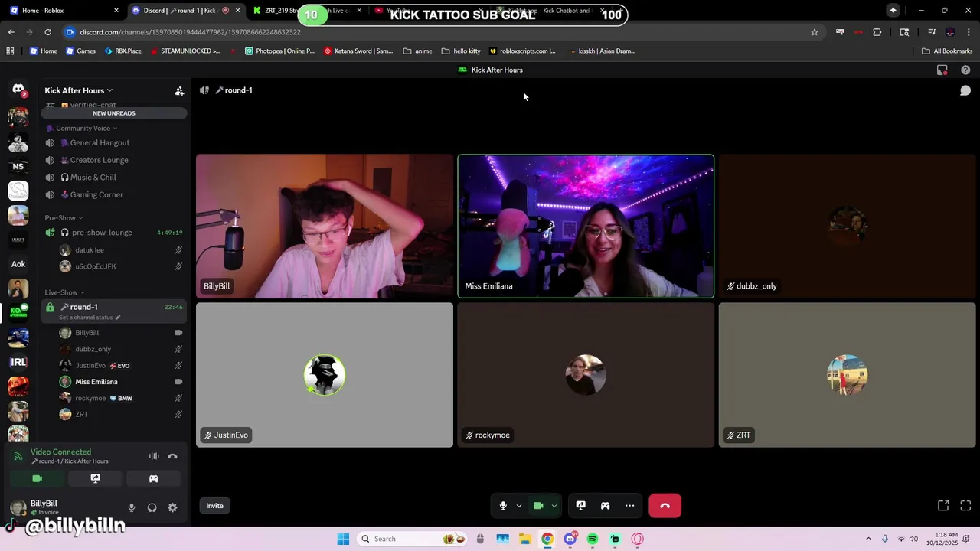Open User Settings gear icon
The height and width of the screenshot is (551, 980).
point(172,507)
